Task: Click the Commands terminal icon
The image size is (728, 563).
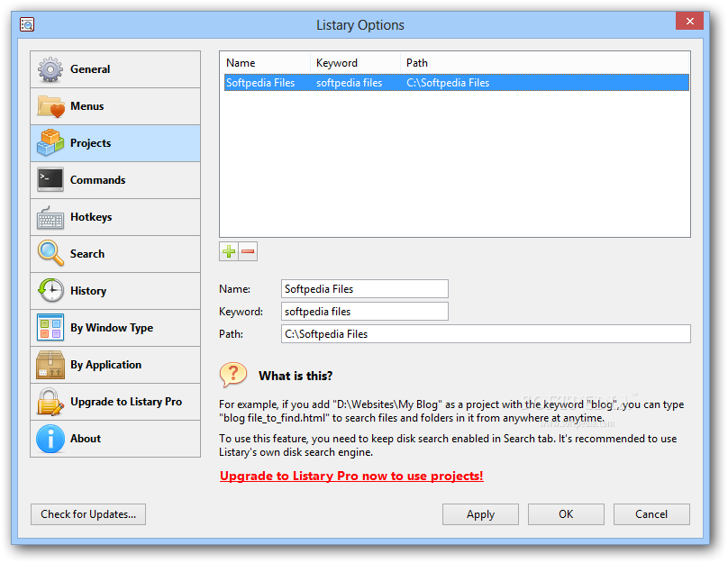Action: pos(50,180)
